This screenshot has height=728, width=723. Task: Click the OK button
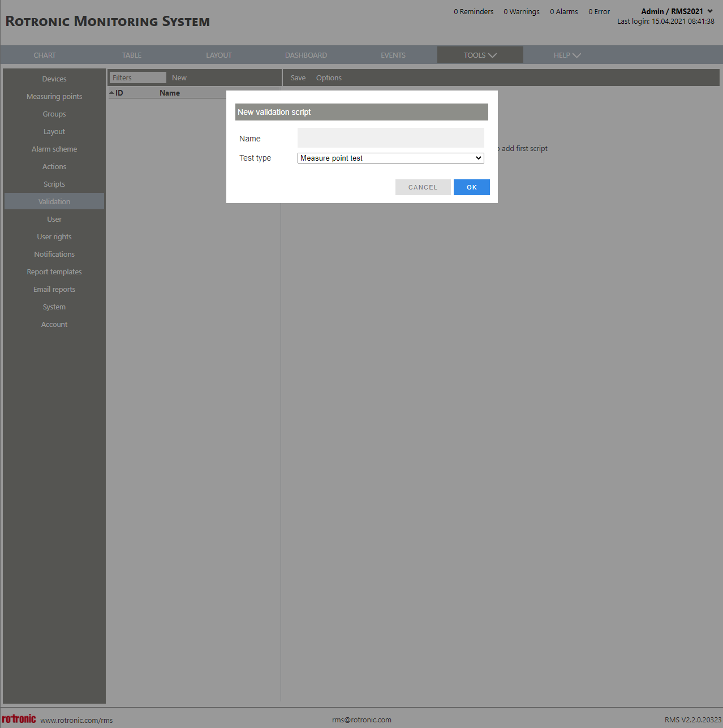[471, 187]
